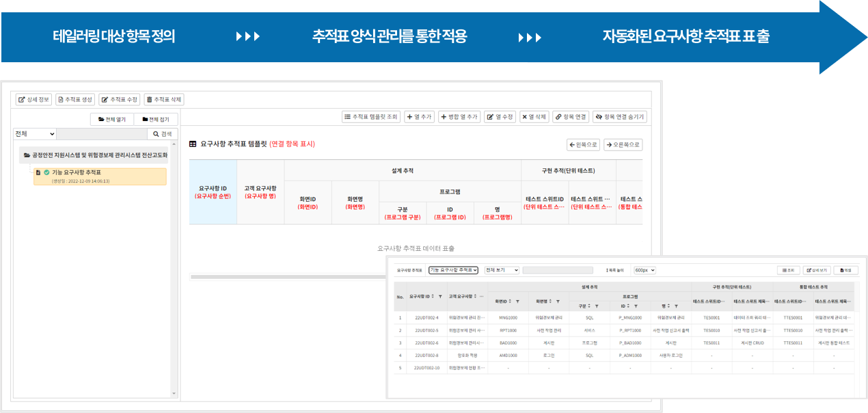
Task: Select row 22UDT002-8 in data table
Action: pos(625,355)
